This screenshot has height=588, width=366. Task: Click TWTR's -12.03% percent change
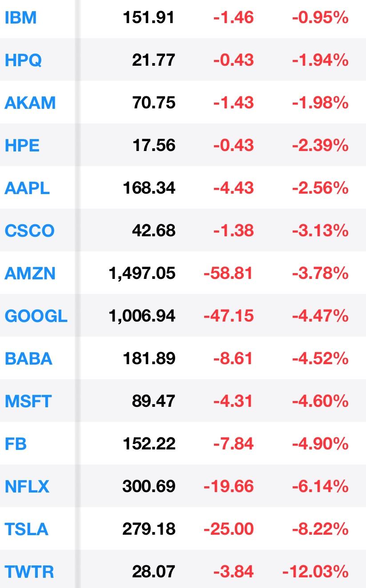315,572
